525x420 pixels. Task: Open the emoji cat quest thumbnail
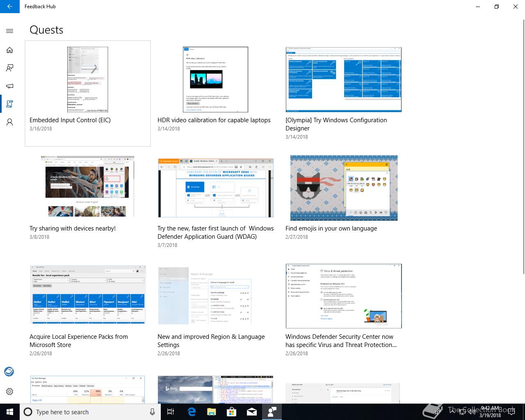pyautogui.click(x=344, y=188)
